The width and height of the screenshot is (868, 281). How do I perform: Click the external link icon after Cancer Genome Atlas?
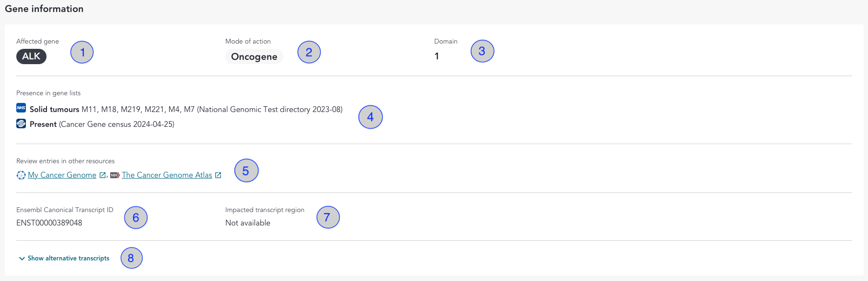coord(218,175)
